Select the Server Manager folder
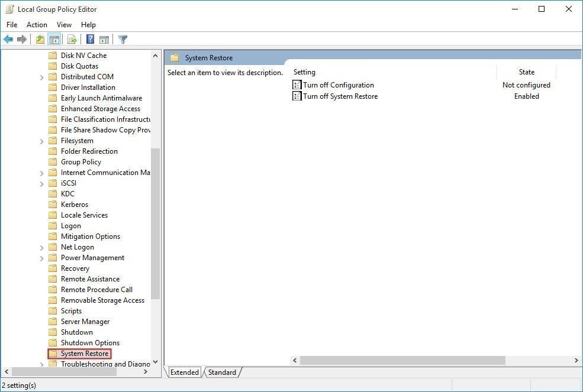 click(85, 322)
